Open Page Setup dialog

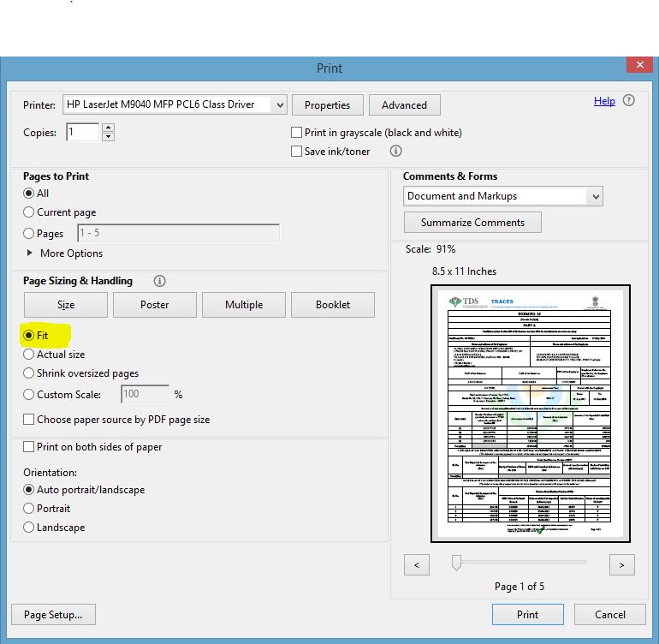53,615
